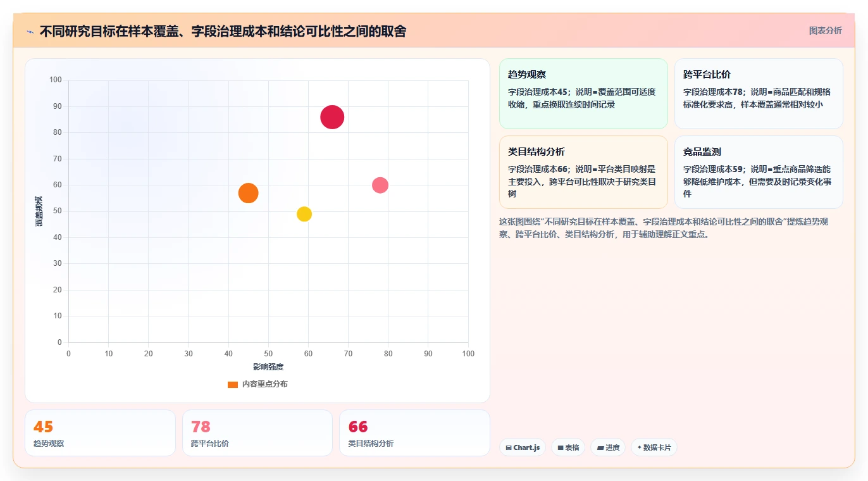
Task: Click the 内容重点分布 legend label
Action: [264, 384]
